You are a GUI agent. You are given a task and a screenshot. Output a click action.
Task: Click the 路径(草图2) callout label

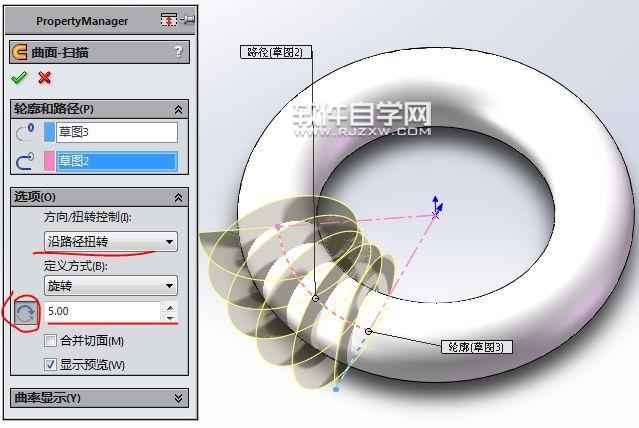click(x=276, y=52)
